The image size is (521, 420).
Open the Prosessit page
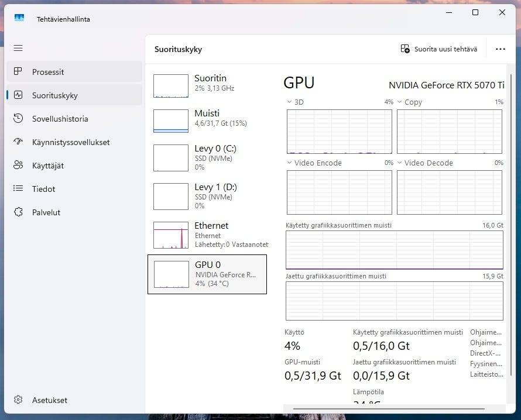click(x=74, y=72)
